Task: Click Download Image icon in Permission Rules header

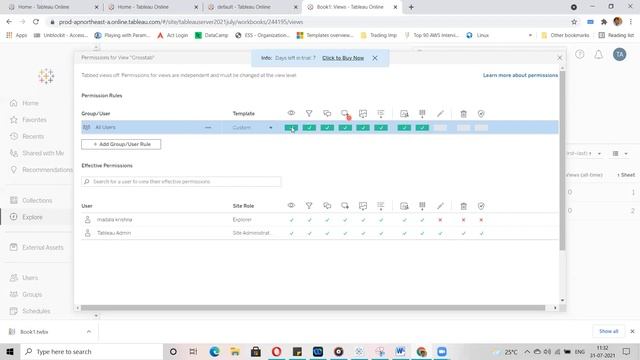Action: (x=363, y=113)
